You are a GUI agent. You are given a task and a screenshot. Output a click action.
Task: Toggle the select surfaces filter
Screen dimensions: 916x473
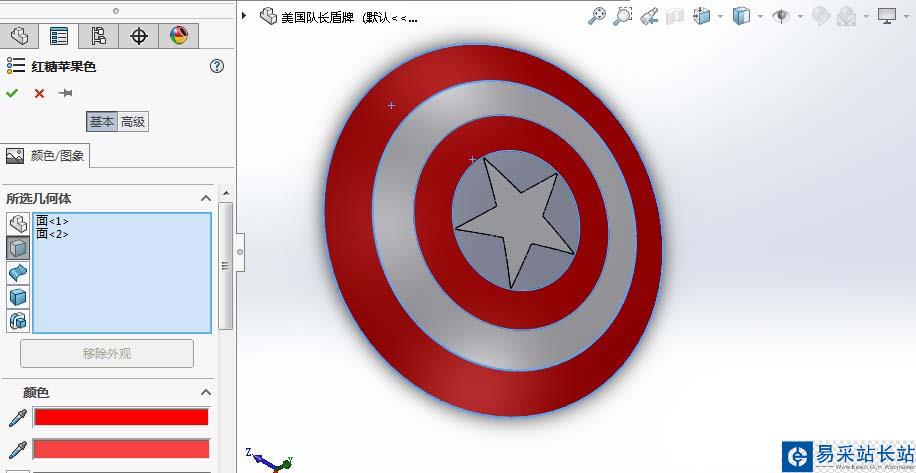(x=18, y=273)
